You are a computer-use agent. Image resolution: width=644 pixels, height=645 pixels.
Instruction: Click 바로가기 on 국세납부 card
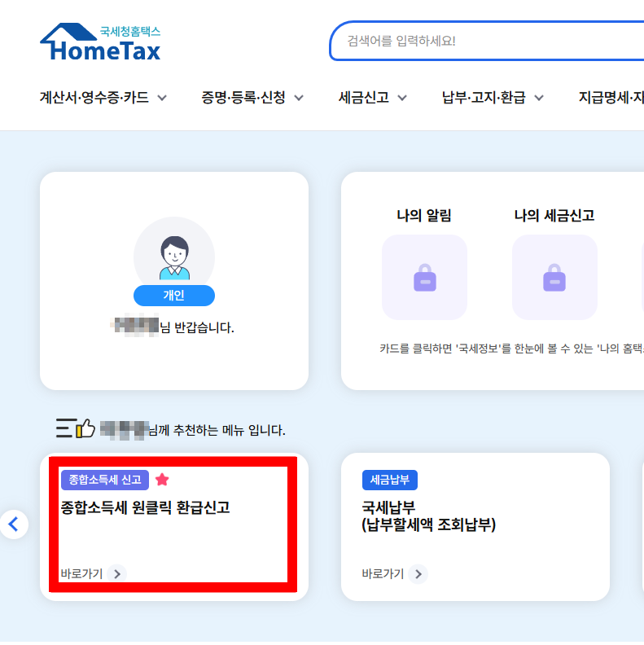click(383, 574)
